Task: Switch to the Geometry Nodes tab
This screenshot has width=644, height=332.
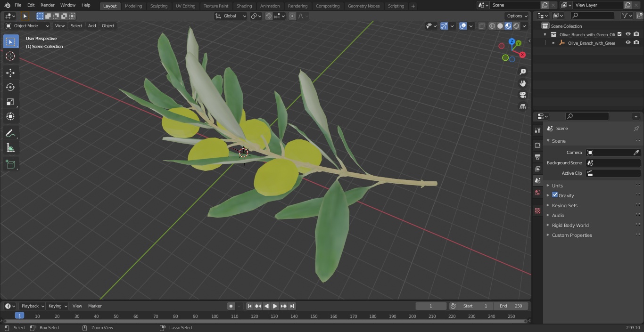Action: 363,6
